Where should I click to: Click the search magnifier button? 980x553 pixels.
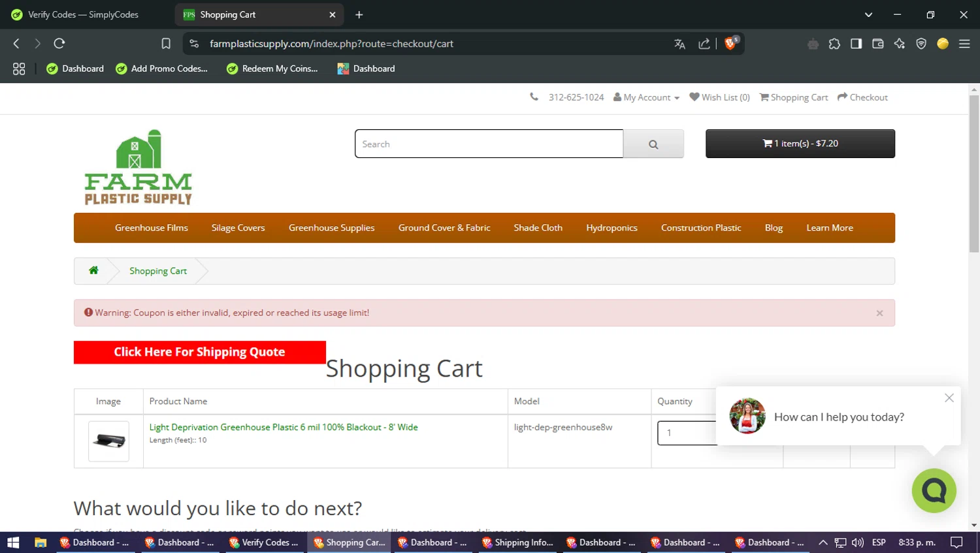(x=653, y=144)
